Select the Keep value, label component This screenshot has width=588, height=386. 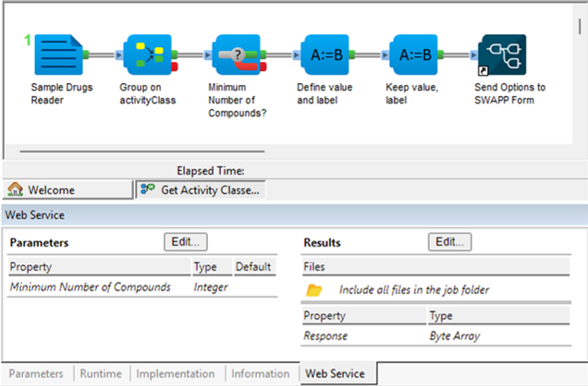(413, 54)
